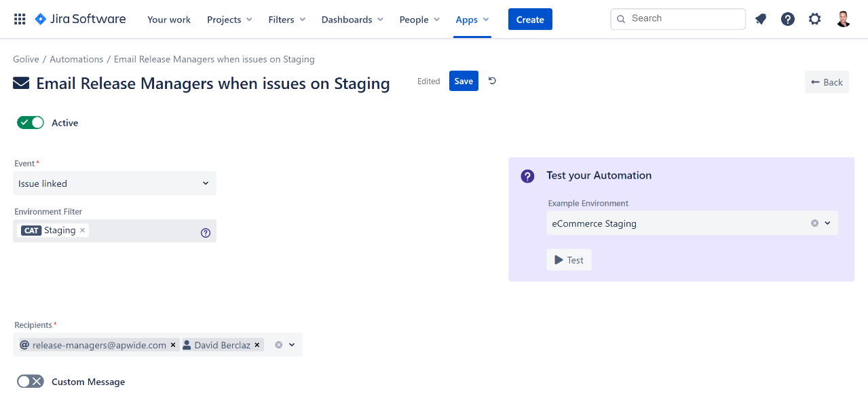Enable the Custom Message toggle
The width and height of the screenshot is (868, 400).
[31, 382]
